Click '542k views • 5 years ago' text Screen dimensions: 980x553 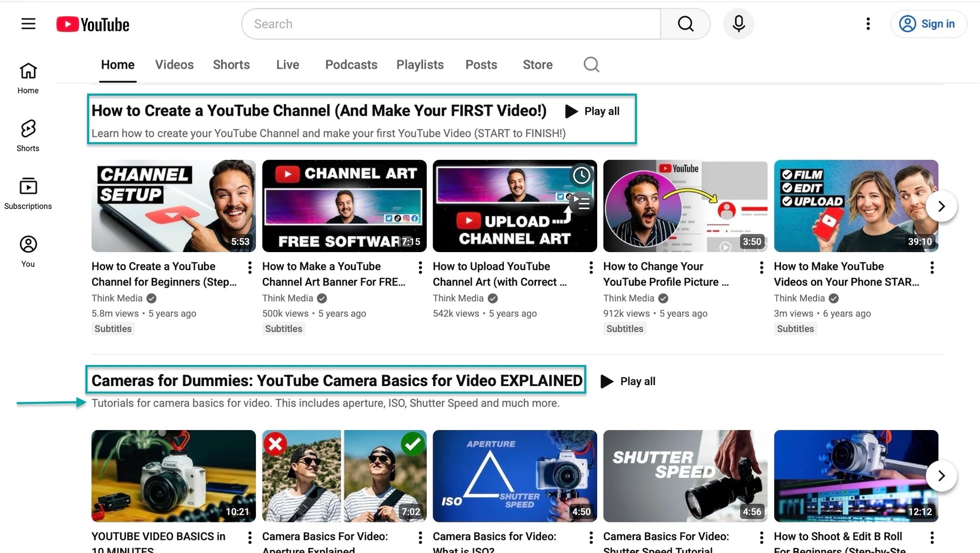(x=485, y=313)
